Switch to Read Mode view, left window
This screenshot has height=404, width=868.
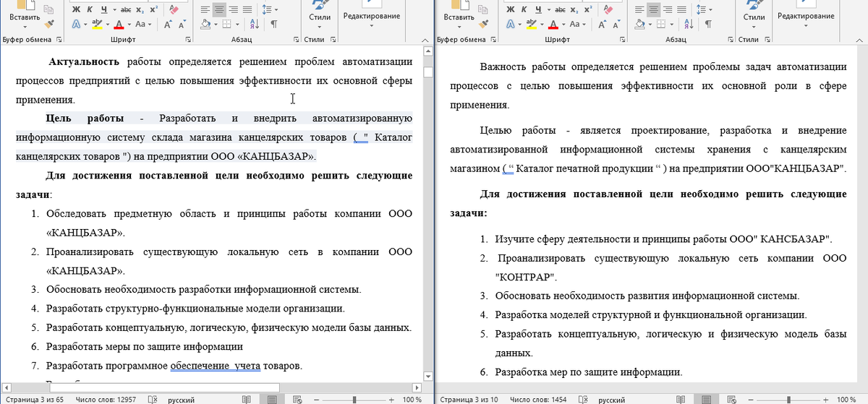click(x=247, y=399)
